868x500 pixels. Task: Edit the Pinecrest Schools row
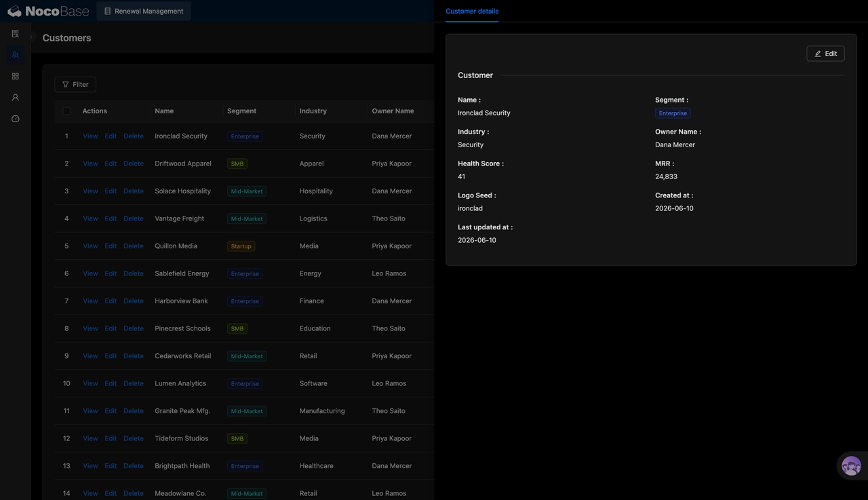[x=111, y=328]
